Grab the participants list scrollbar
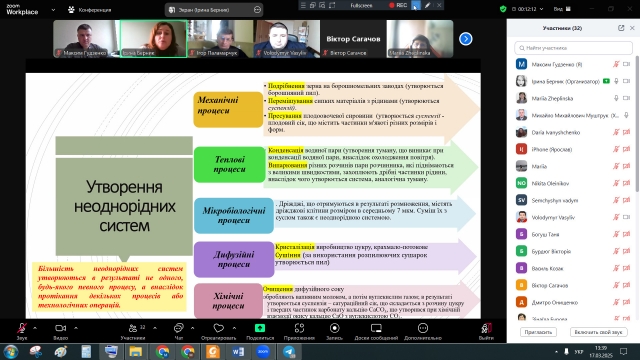Image resolution: width=640 pixels, height=360 pixels. (637, 124)
